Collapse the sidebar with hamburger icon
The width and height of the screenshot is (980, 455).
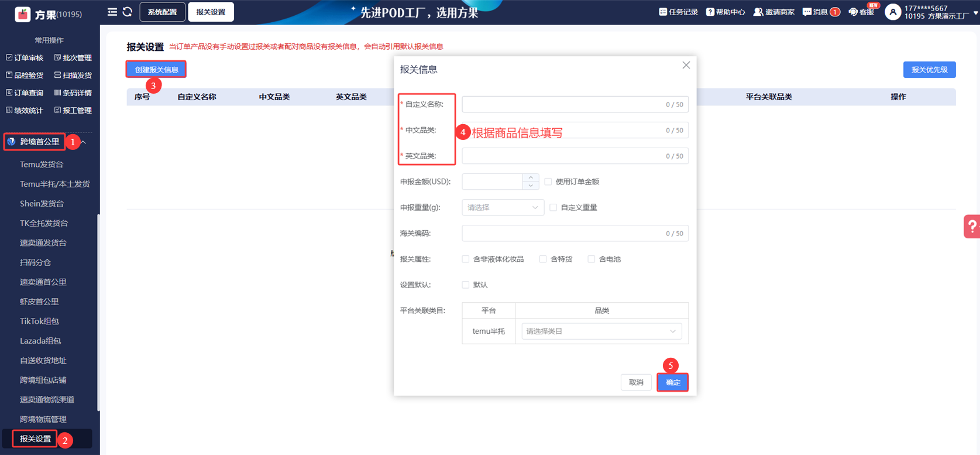(x=112, y=12)
